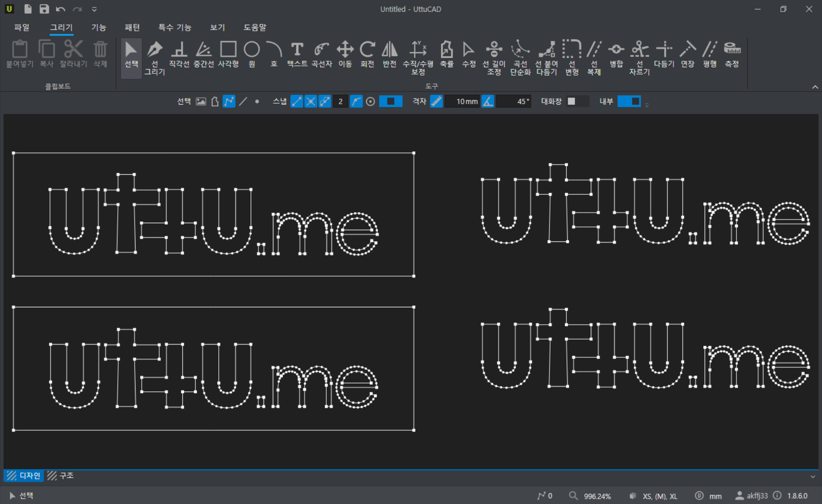Open the 측정 measure tape tool
This screenshot has height=504, width=822.
coord(732,55)
